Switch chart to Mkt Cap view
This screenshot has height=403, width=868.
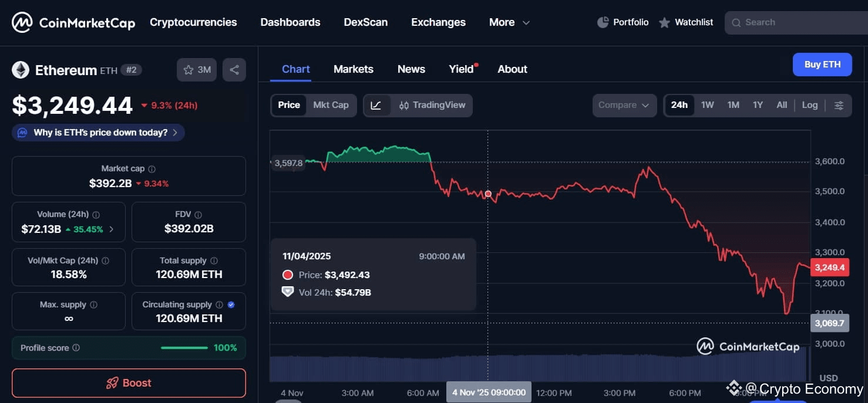tap(331, 105)
